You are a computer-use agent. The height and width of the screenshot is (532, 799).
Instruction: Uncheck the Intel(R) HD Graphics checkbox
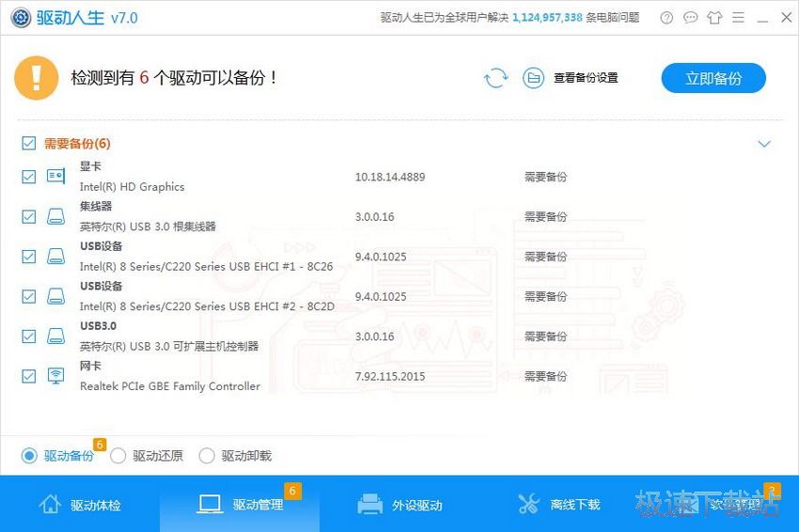click(x=29, y=177)
